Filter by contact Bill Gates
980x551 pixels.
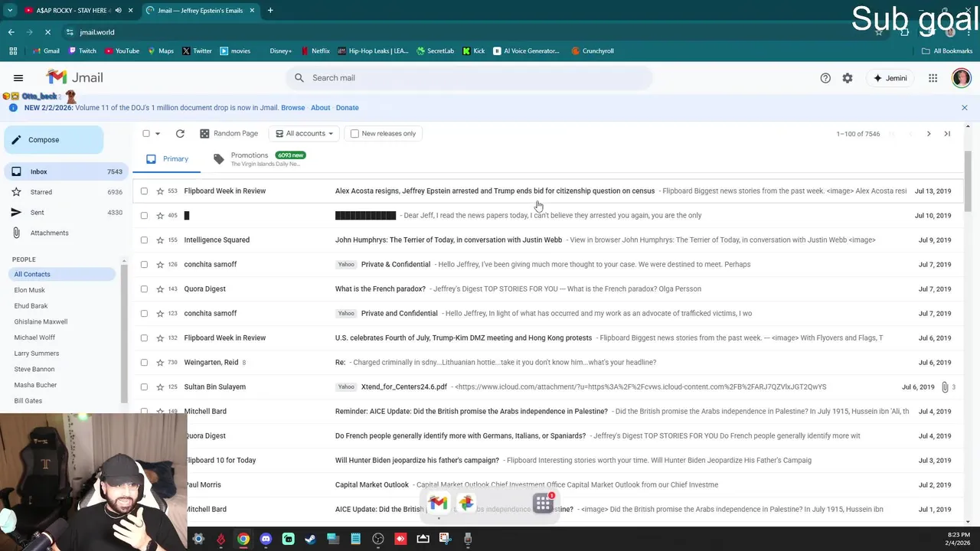[28, 401]
